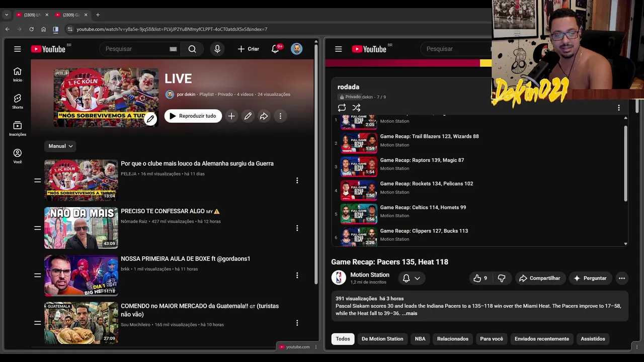Grab reorder handle of AULA DE BOXE video
The image size is (644, 362).
pyautogui.click(x=37, y=276)
